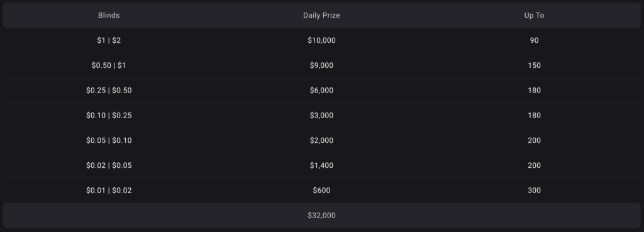Click the $2,000 daily prize value
Viewport: 644px width, 232px height.
tap(321, 140)
